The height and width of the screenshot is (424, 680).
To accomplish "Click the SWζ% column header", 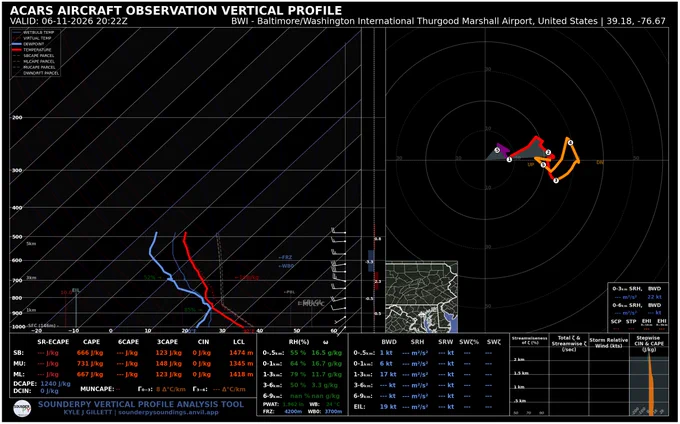I will pos(470,342).
